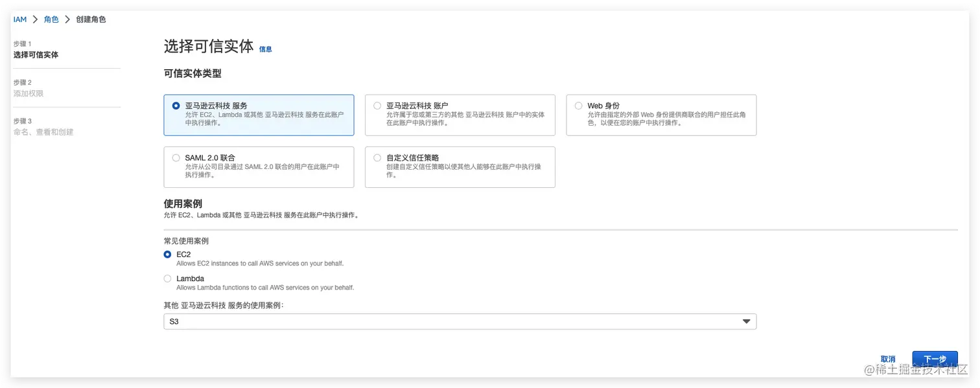Click step 1 选择可信实体 in sidebar
This screenshot has width=980, height=388.
36,55
